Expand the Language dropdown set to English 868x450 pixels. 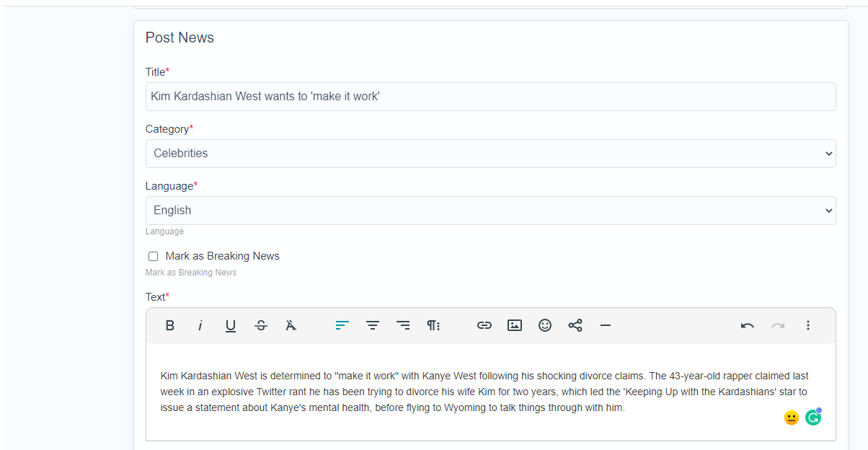[x=490, y=211]
